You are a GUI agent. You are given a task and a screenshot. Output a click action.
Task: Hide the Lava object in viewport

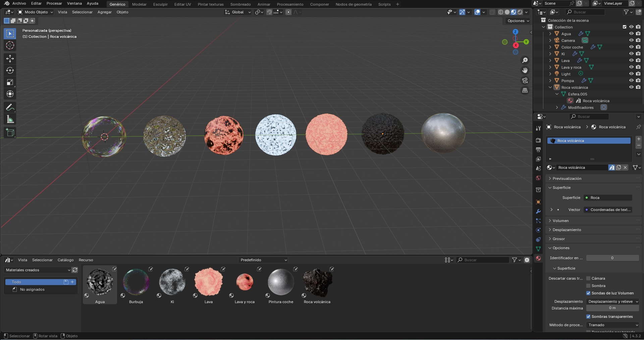(631, 60)
